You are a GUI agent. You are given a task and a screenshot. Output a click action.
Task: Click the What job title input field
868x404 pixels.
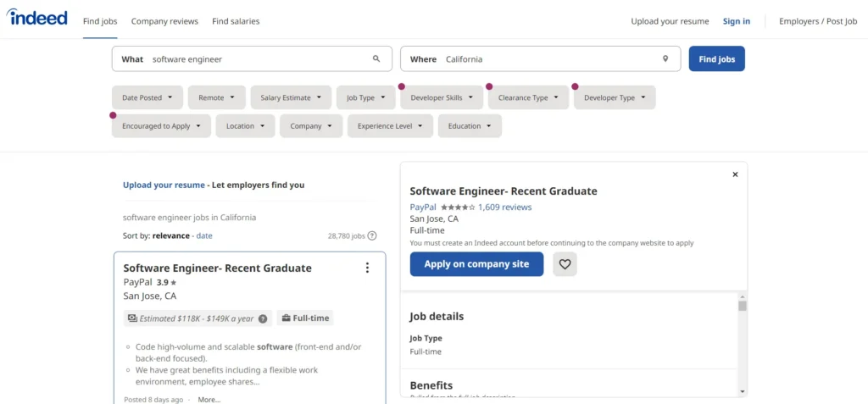click(259, 59)
